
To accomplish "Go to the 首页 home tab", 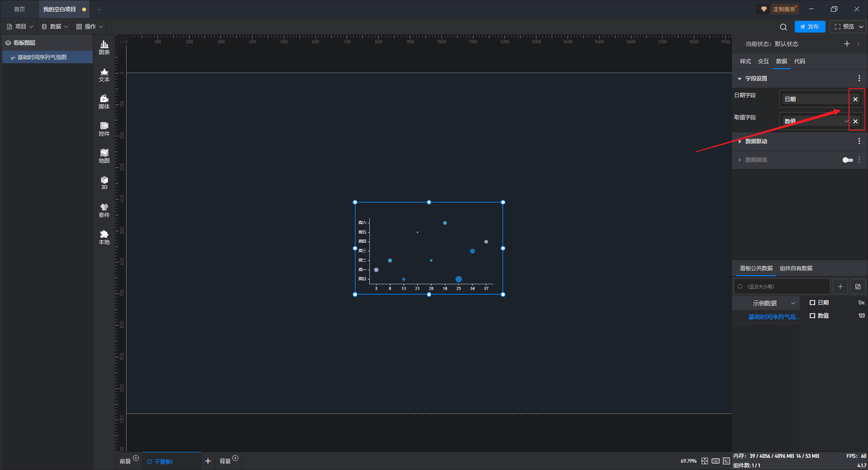I will (19, 9).
